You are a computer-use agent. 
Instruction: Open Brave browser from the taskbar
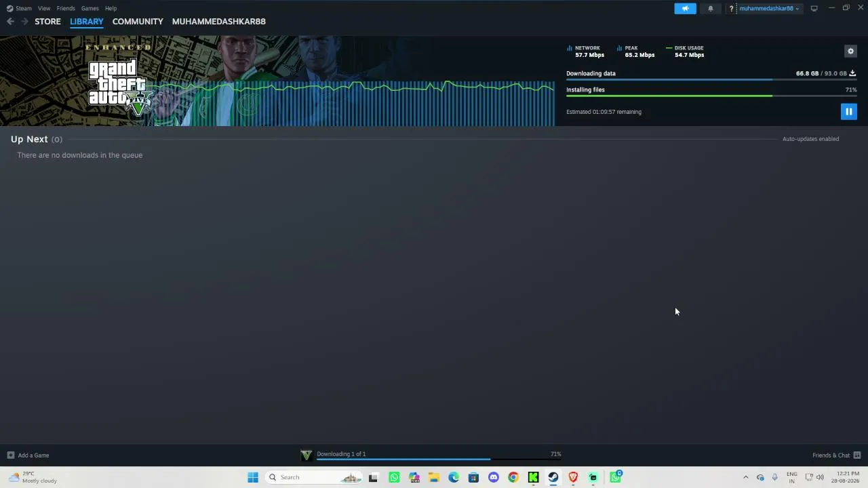[x=573, y=477]
